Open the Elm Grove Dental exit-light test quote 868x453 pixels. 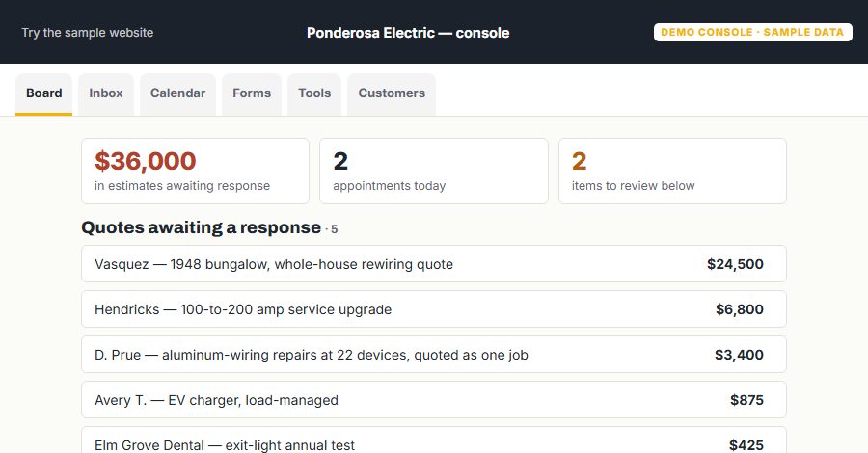[434, 440]
